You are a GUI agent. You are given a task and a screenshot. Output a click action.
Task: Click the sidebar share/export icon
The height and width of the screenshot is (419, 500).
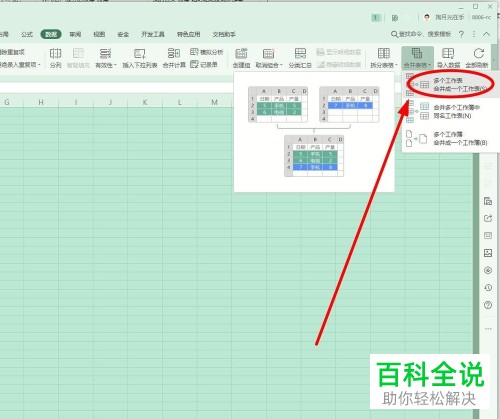click(x=488, y=218)
